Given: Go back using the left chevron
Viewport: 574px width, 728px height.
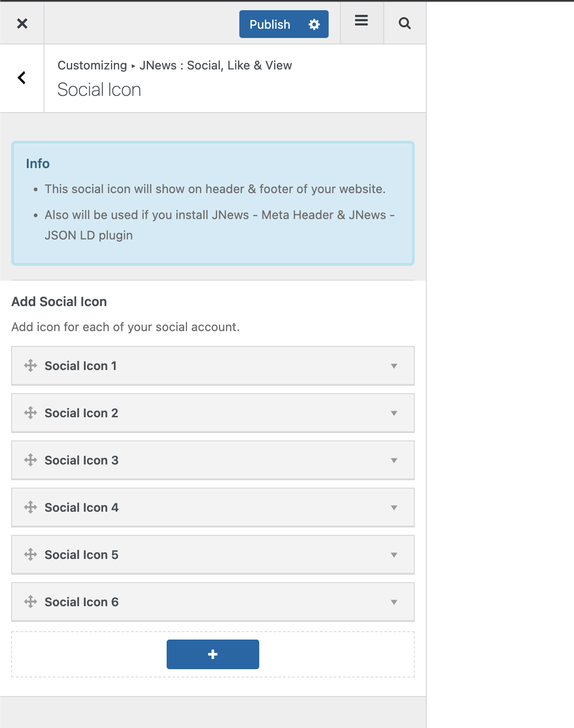Looking at the screenshot, I should pyautogui.click(x=21, y=78).
